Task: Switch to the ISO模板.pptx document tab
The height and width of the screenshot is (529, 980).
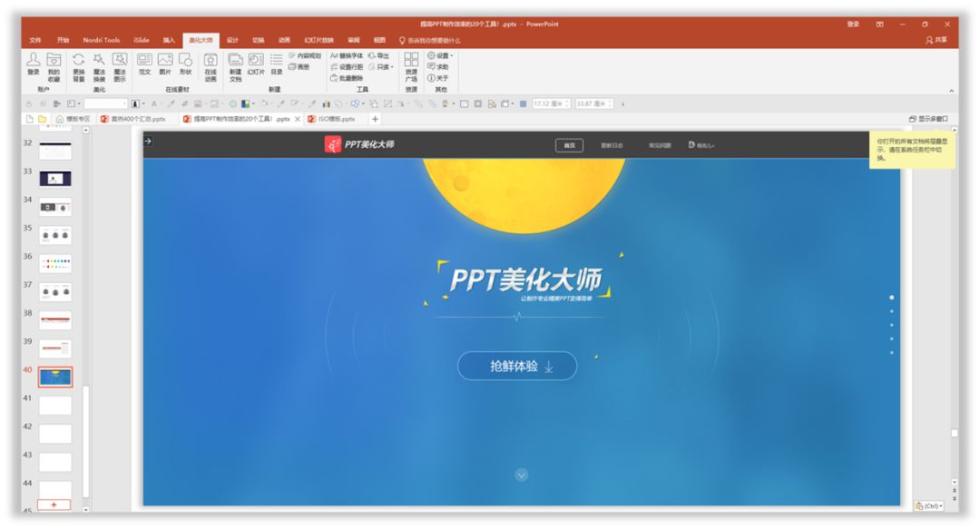Action: (332, 119)
